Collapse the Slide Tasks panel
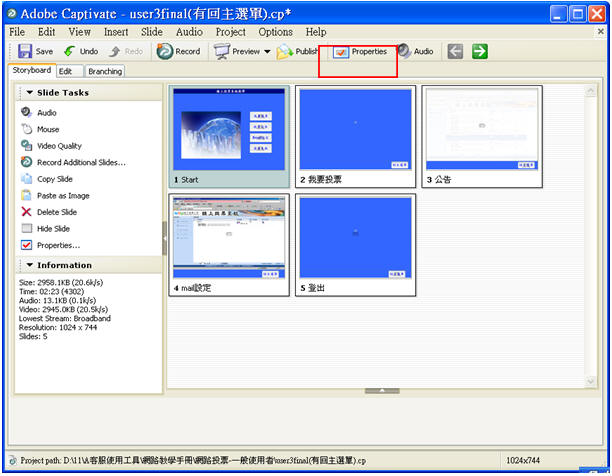The width and height of the screenshot is (612, 476). click(x=30, y=92)
